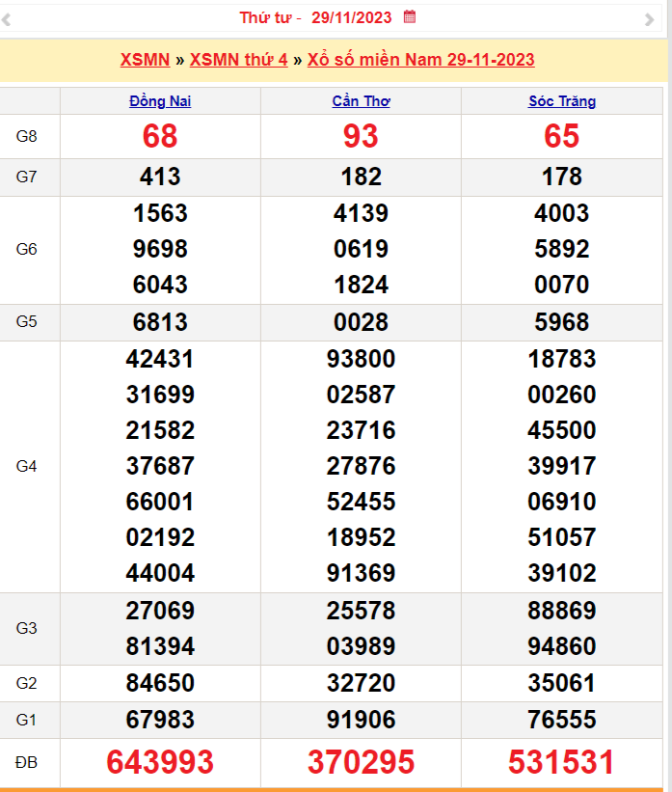Screen dimensions: 672x792
Task: Open the Sóc Trăng province link
Action: click(x=562, y=101)
